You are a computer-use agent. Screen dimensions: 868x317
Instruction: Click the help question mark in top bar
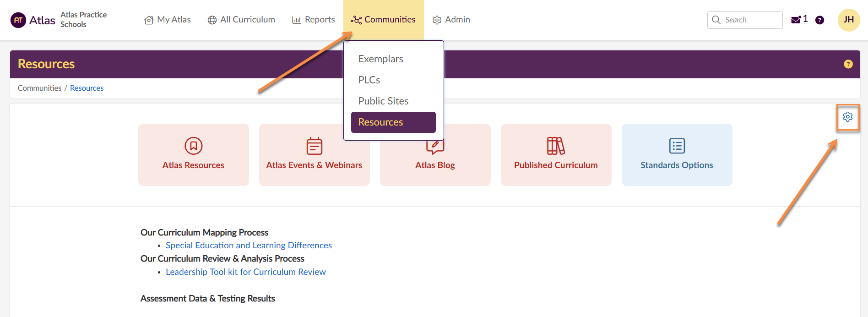(x=819, y=20)
